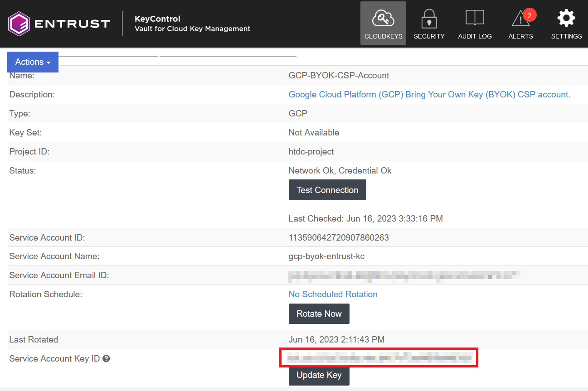Select the Type value GCP

[298, 113]
